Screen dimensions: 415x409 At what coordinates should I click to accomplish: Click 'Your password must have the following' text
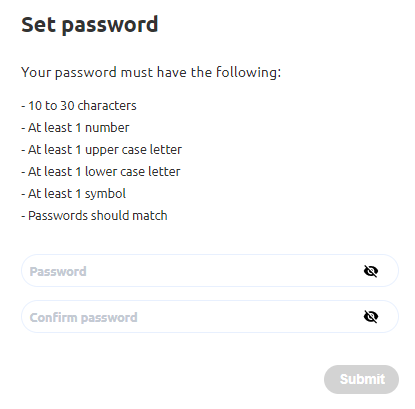[151, 72]
